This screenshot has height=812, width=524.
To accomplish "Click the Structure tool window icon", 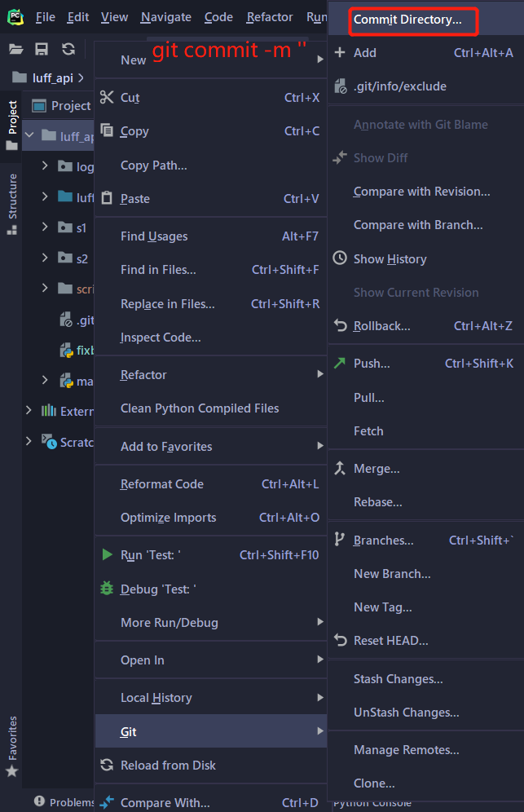I will (12, 230).
